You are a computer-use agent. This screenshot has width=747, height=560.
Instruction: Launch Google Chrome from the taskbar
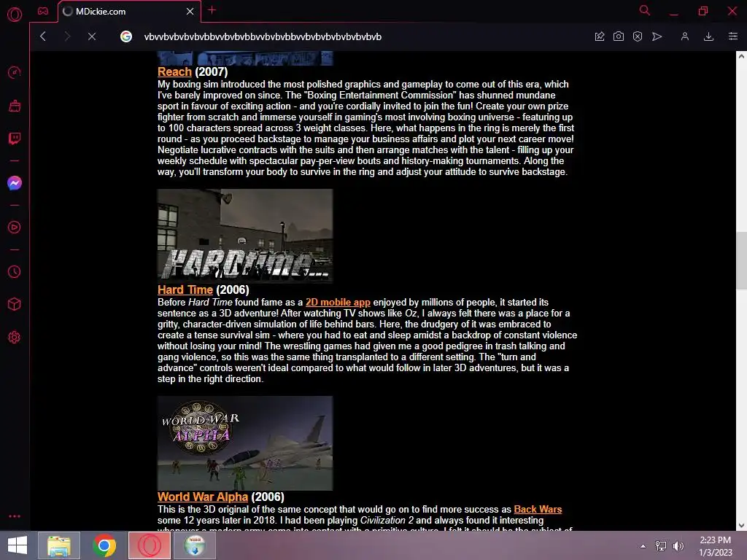pyautogui.click(x=104, y=545)
